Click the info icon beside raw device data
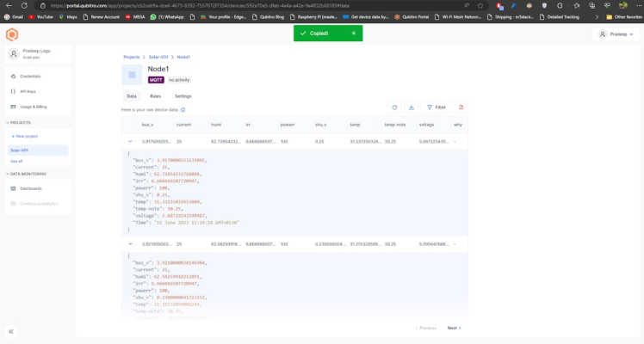The height and width of the screenshot is (344, 644). tap(183, 110)
